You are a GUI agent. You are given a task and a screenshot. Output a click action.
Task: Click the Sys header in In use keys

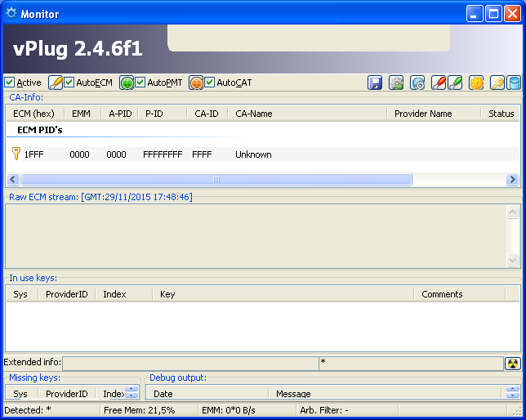point(22,294)
